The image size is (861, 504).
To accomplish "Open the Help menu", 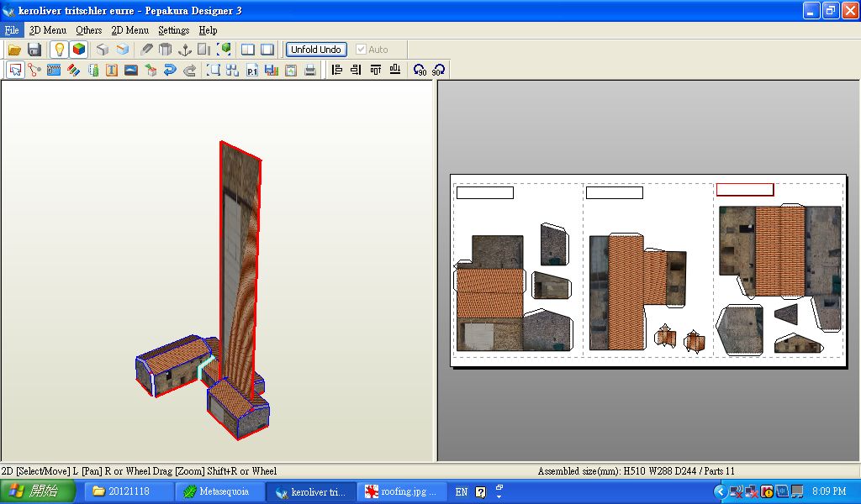I will click(208, 30).
